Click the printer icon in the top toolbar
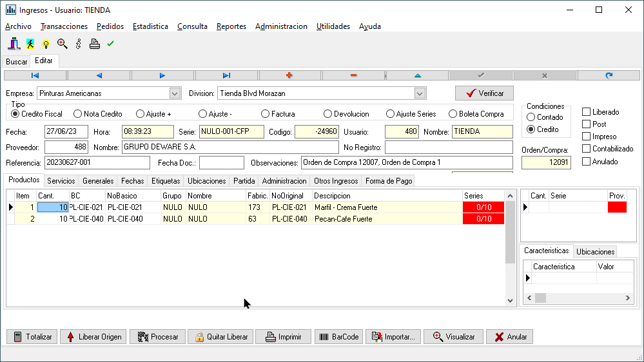Screen dimensions: 644x362 pos(94,44)
